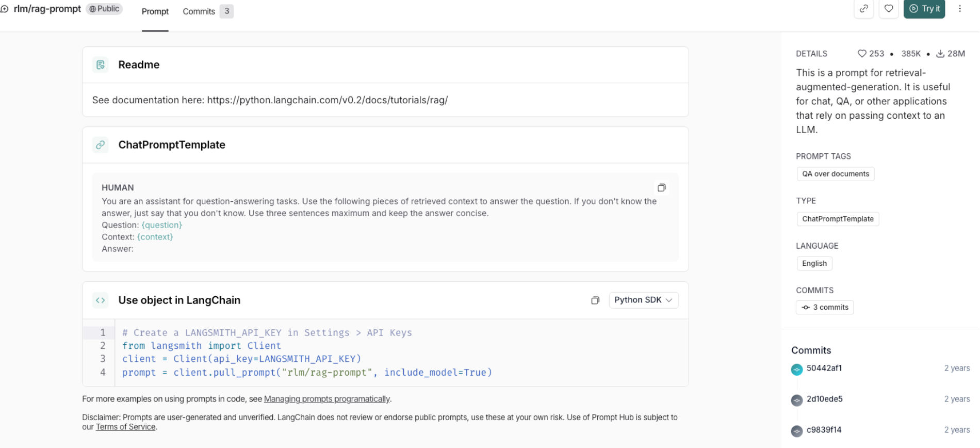Screen dimensions: 980x448
Task: Select the QA over documents tag
Action: 835,174
